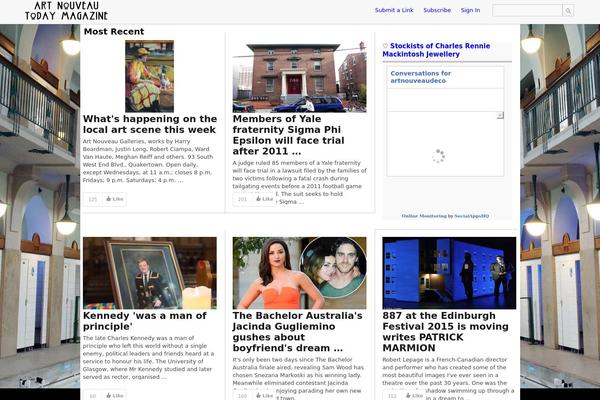Image resolution: width=600 pixels, height=400 pixels.
Task: Open the painting thumbnail for art scene
Action: click(150, 76)
